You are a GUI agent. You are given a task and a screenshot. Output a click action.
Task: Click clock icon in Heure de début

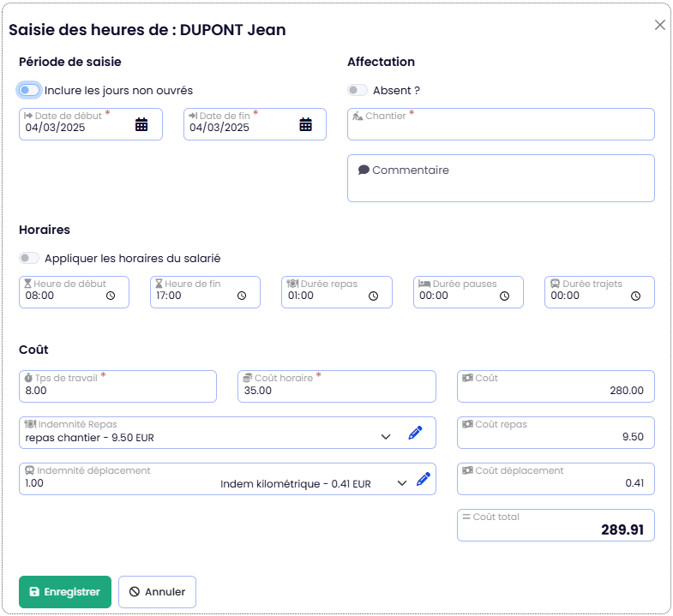click(x=111, y=296)
